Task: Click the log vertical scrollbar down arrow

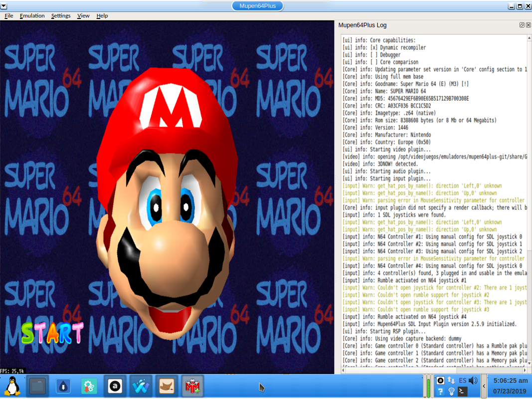Action: coord(529,364)
